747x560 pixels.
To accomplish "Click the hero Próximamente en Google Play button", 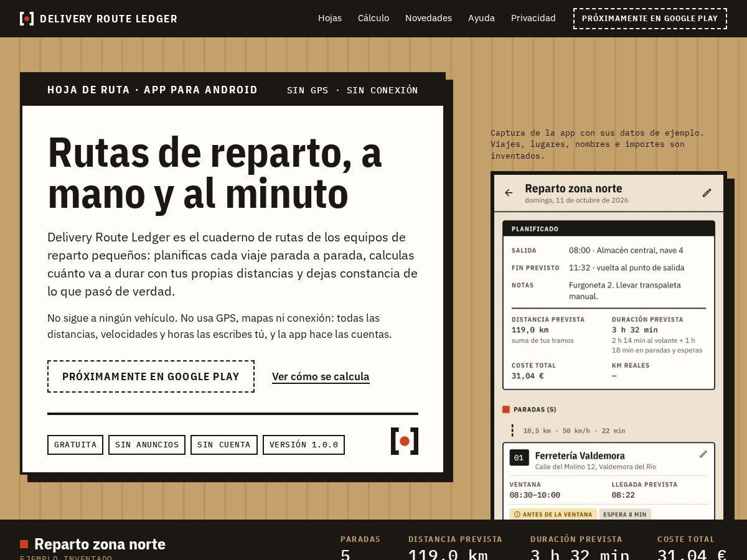I will click(x=151, y=376).
